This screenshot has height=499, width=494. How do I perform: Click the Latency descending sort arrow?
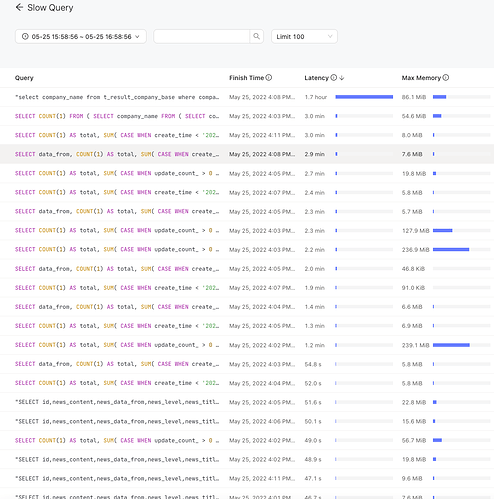point(342,78)
